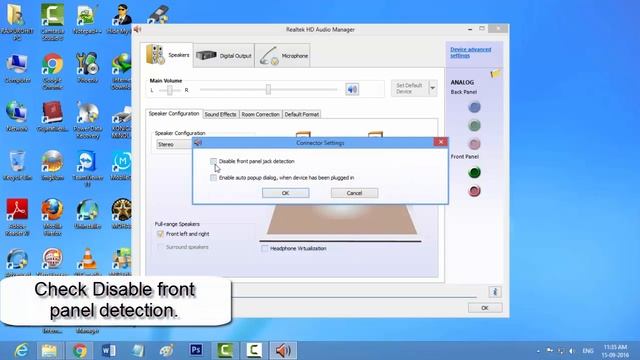Select the Speaker Configuration sub-tab

174,113
